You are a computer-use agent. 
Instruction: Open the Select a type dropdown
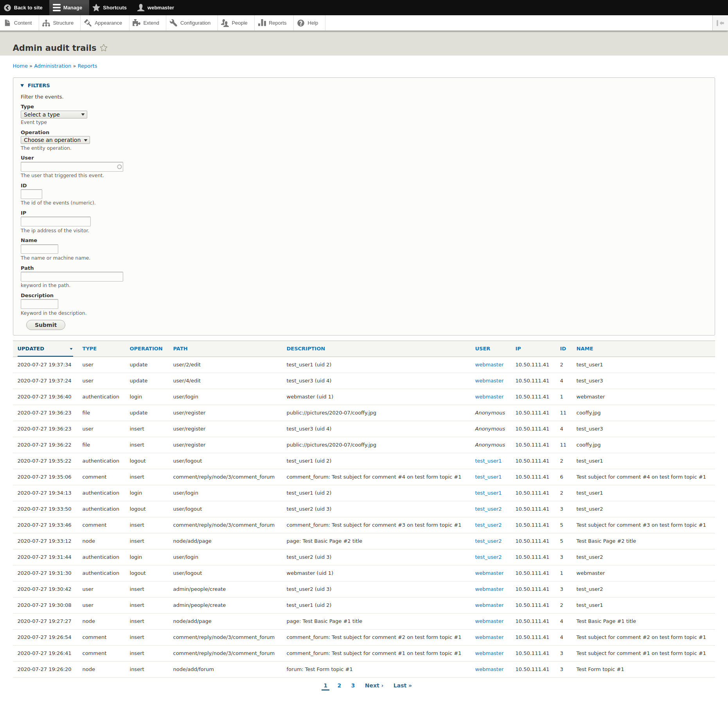[54, 115]
